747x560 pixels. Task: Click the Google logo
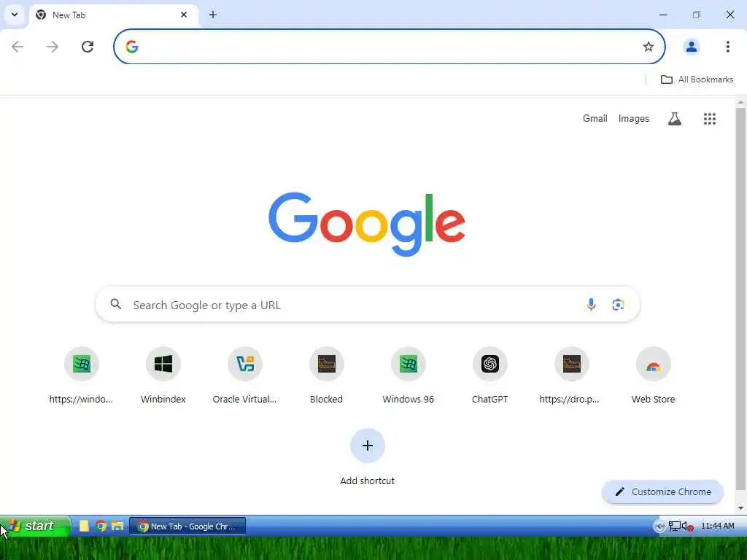click(x=367, y=224)
